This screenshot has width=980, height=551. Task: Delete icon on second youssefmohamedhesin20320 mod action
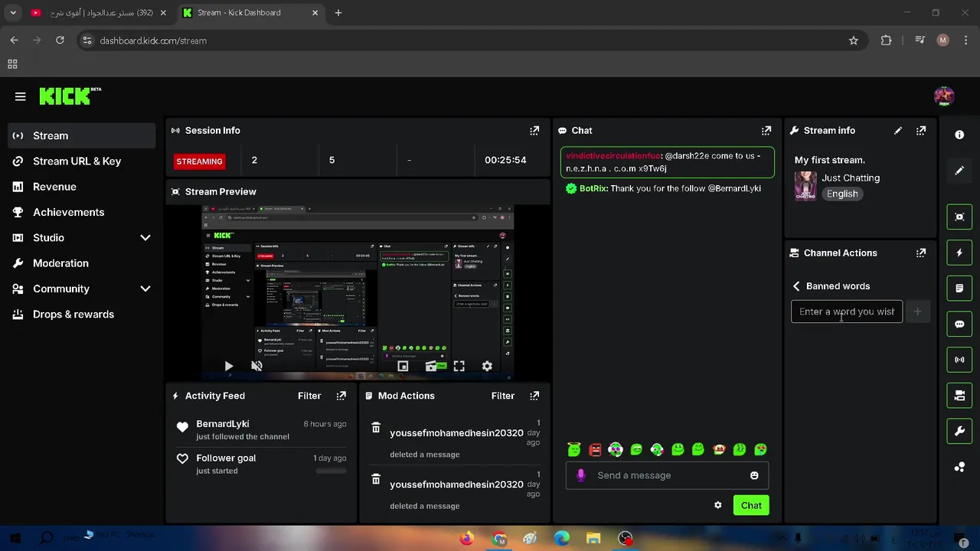pyautogui.click(x=376, y=479)
